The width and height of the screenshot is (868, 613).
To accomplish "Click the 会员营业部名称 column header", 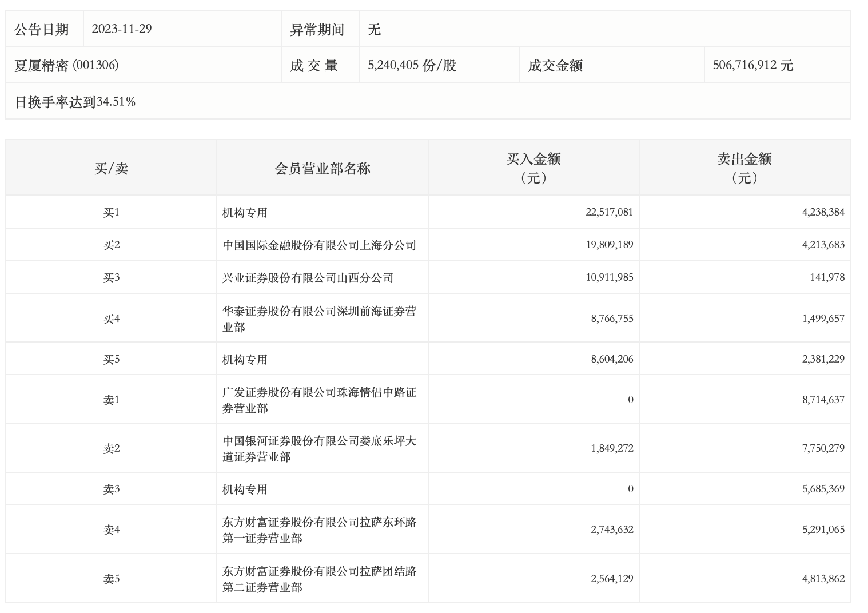I will [x=322, y=168].
